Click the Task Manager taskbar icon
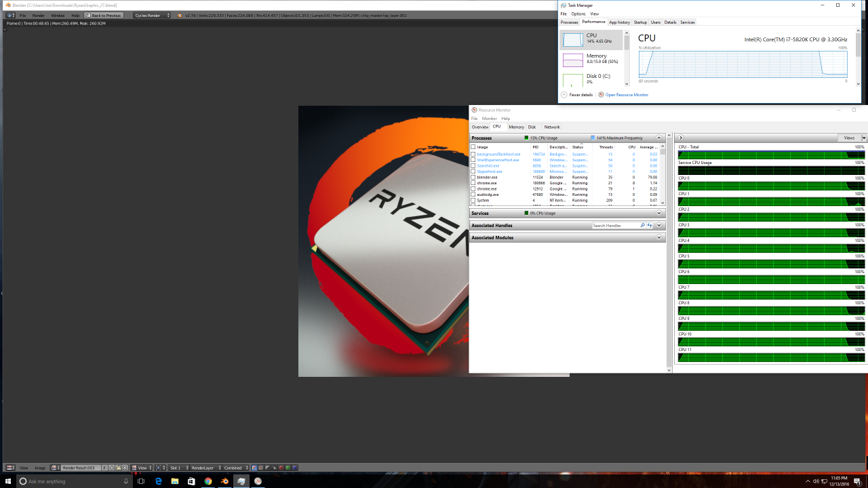Screen dimensions: 868x488 [x=241, y=481]
